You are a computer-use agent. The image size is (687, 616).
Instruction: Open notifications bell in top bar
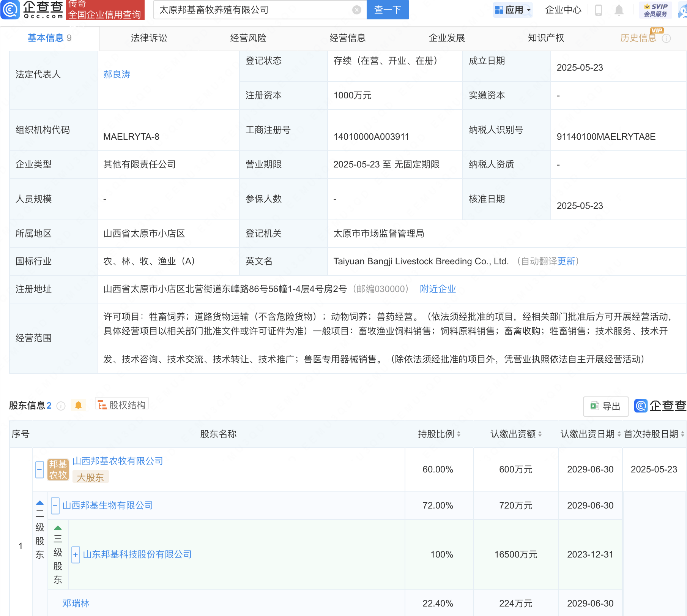pos(619,10)
